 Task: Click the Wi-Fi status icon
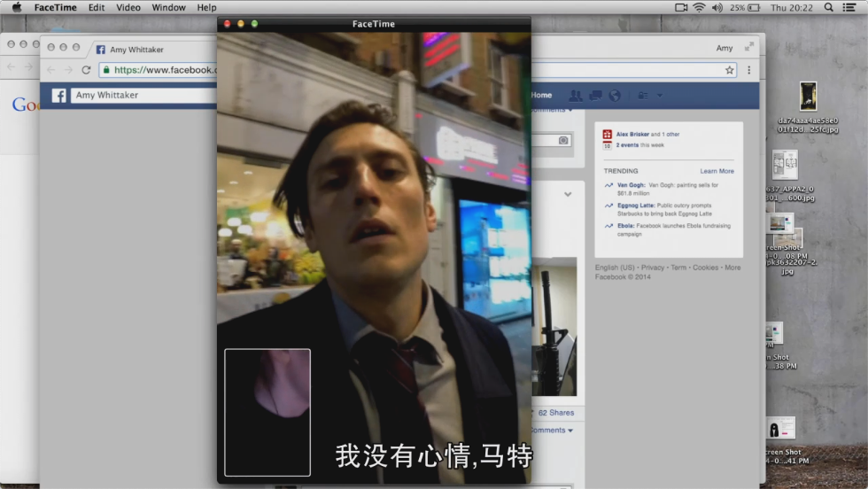[x=699, y=7]
